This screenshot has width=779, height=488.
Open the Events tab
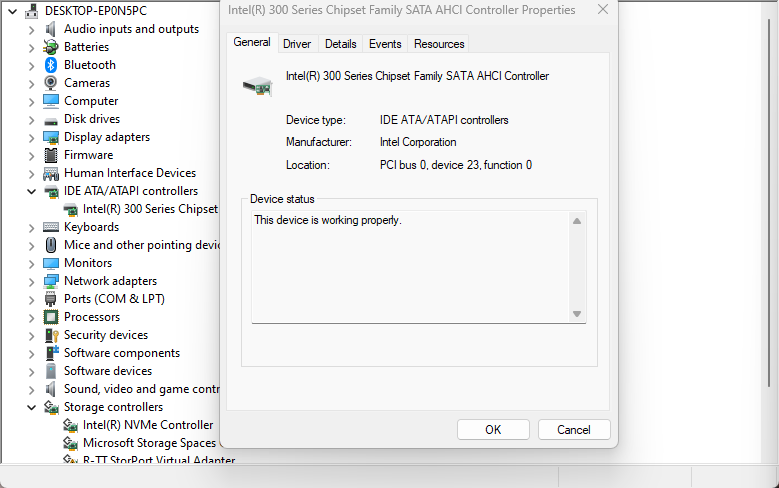coord(385,44)
